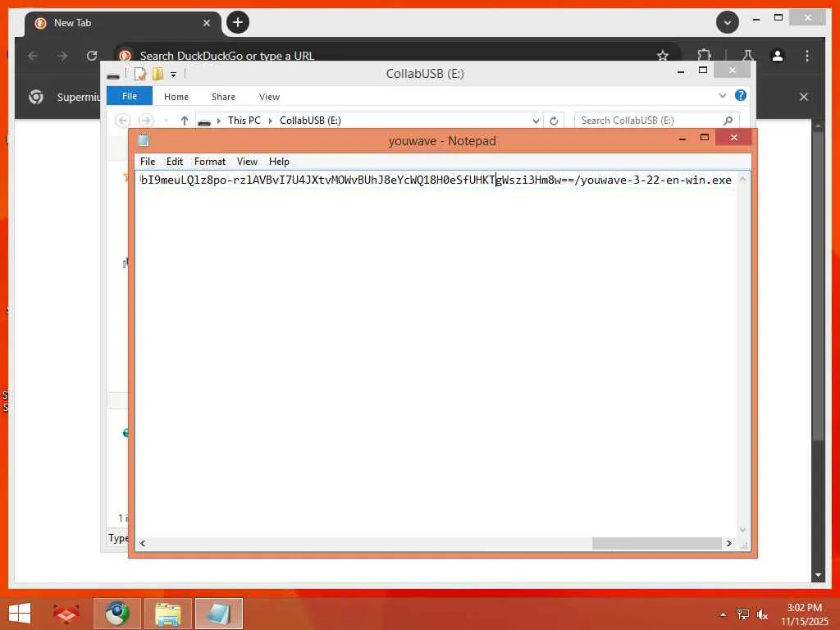Open the browser three-dot menu
The width and height of the screenshot is (840, 630).
807,56
